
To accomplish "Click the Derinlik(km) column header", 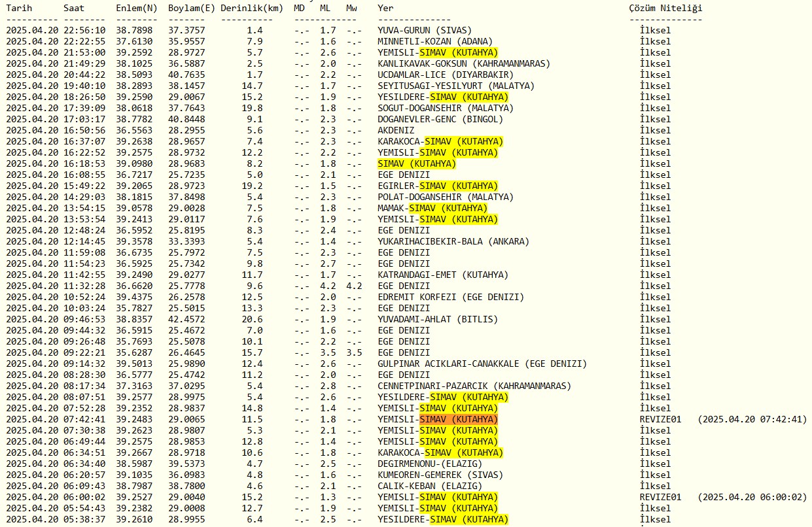I will coord(252,8).
